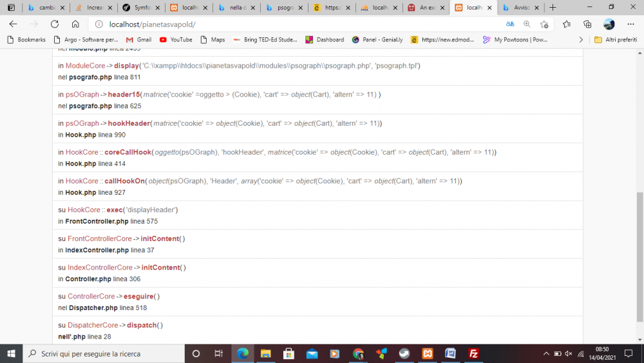Viewport: 644px width, 363px height.
Task: Go back to the previous page
Action: click(x=13, y=25)
